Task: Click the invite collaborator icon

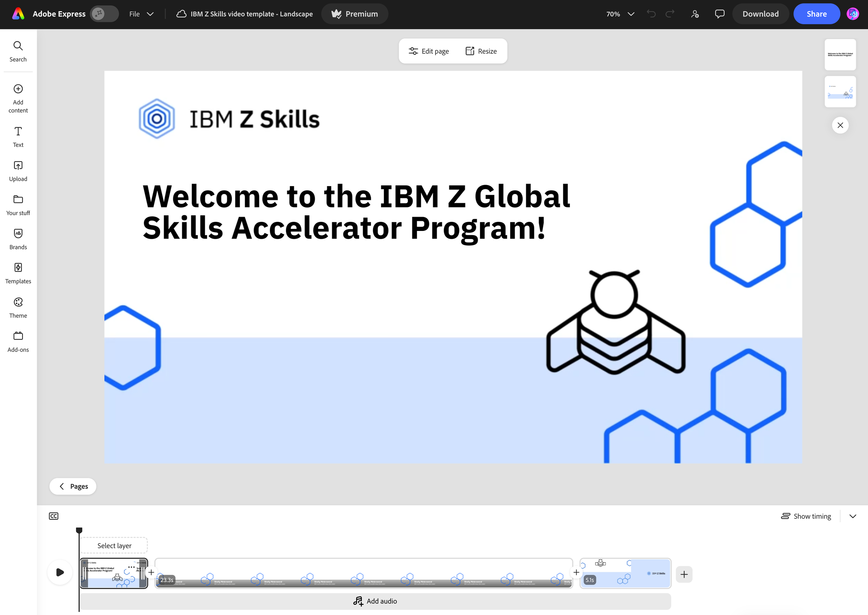Action: coord(695,14)
